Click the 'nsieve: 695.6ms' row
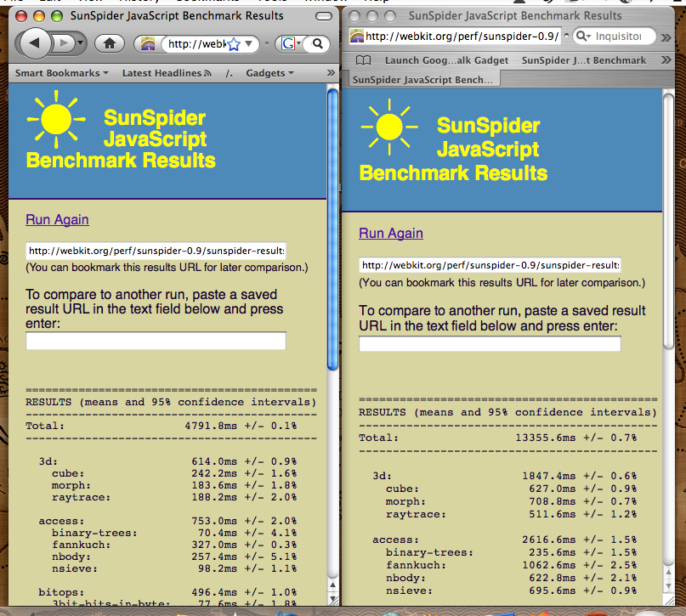This screenshot has width=686, height=616. pyautogui.click(x=512, y=591)
